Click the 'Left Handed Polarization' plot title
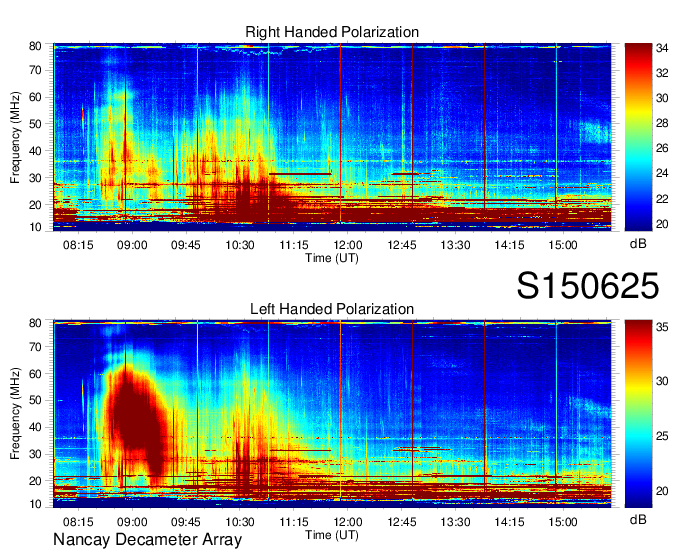This screenshot has height=552, width=680. pyautogui.click(x=332, y=309)
